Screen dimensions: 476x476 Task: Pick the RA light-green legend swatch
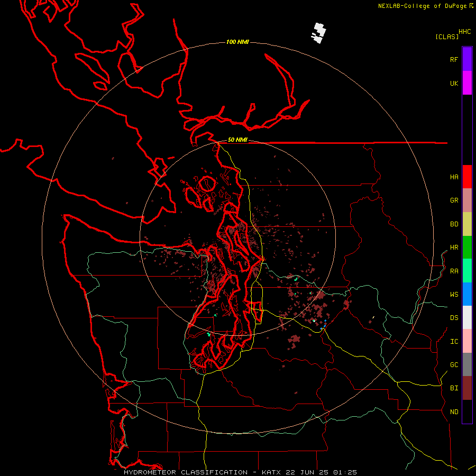(x=467, y=271)
